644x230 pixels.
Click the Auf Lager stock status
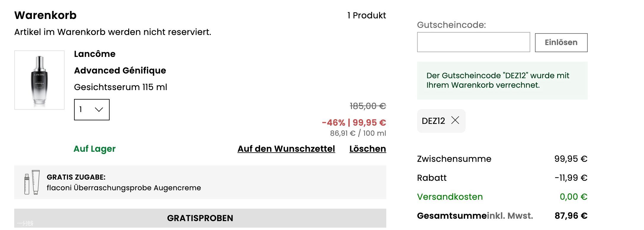click(94, 149)
